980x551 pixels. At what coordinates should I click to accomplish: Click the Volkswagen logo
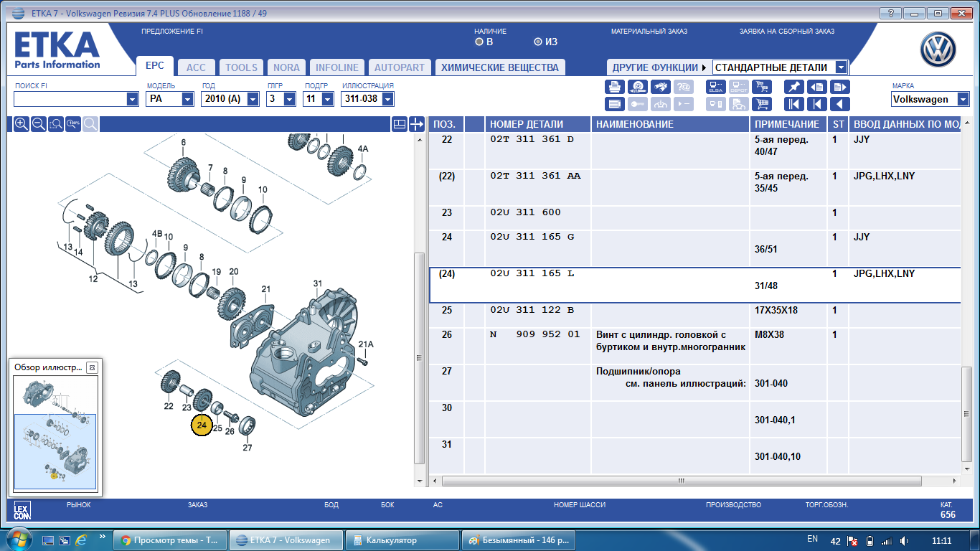[939, 50]
